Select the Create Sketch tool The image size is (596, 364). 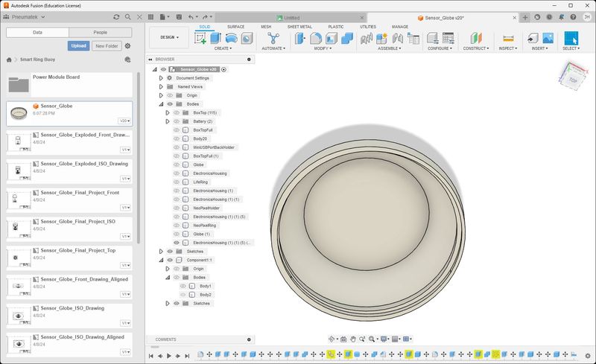tap(200, 39)
